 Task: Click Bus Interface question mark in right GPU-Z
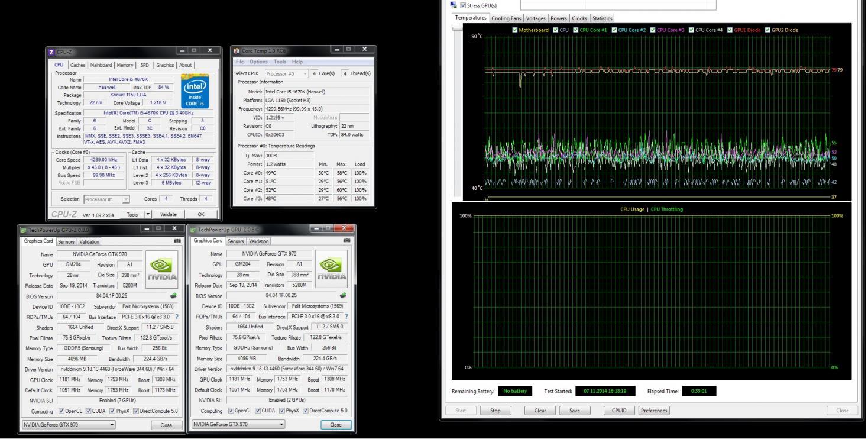click(x=346, y=317)
